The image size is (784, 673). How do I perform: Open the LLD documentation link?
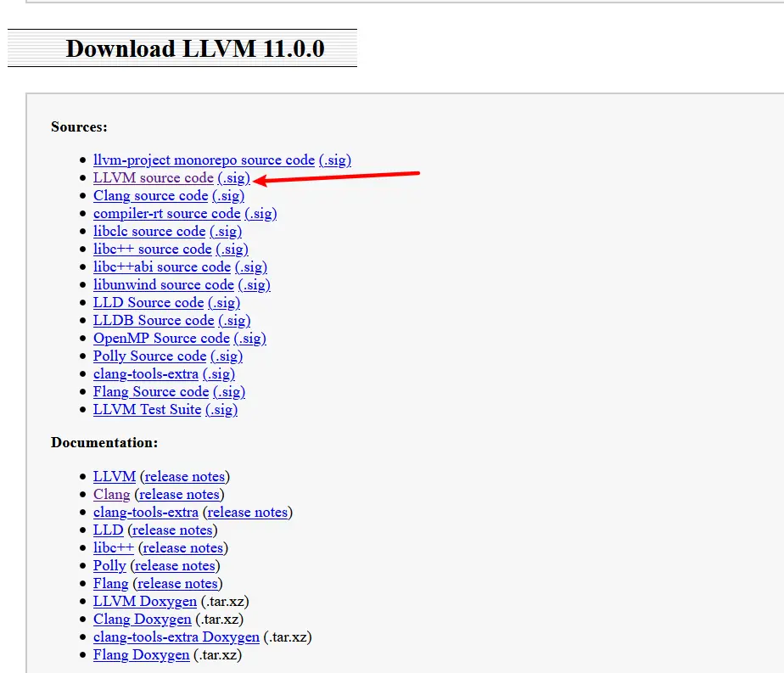coord(109,530)
